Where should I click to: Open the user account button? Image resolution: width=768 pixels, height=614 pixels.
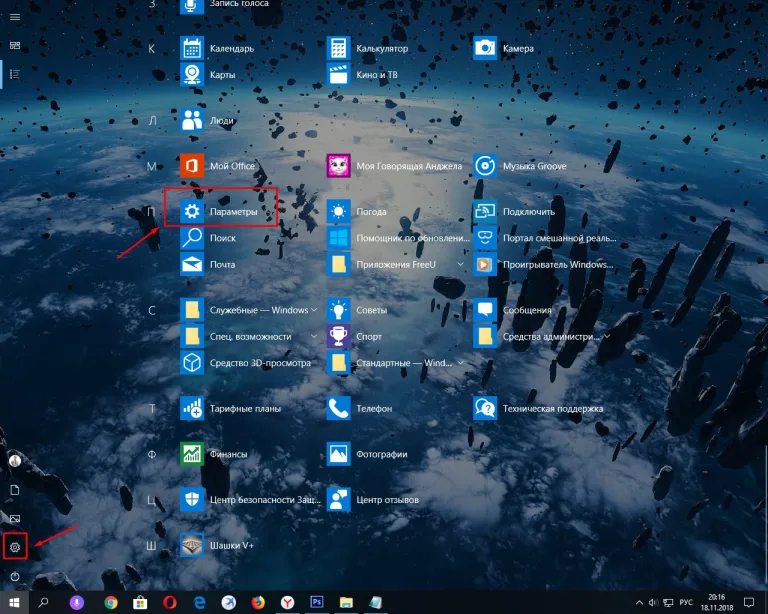tap(15, 461)
